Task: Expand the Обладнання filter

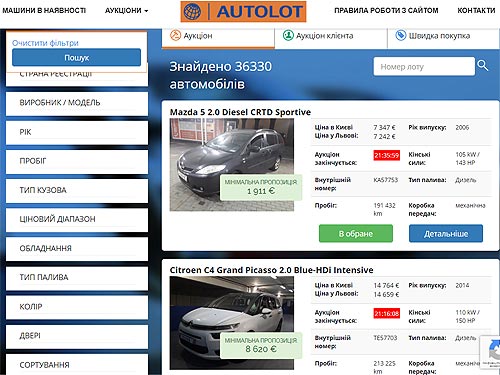Action: pyautogui.click(x=77, y=249)
